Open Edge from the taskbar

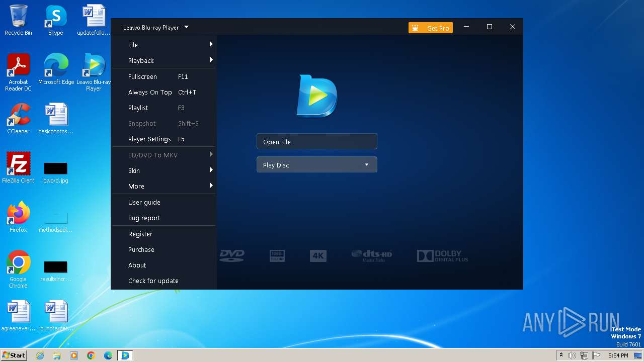108,355
